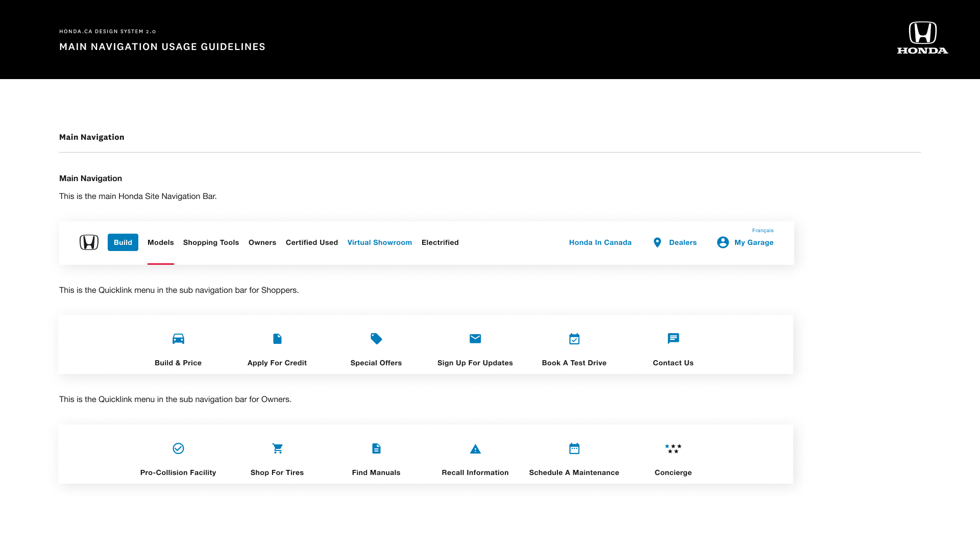Click the Concierge stars icon

pos(673,448)
